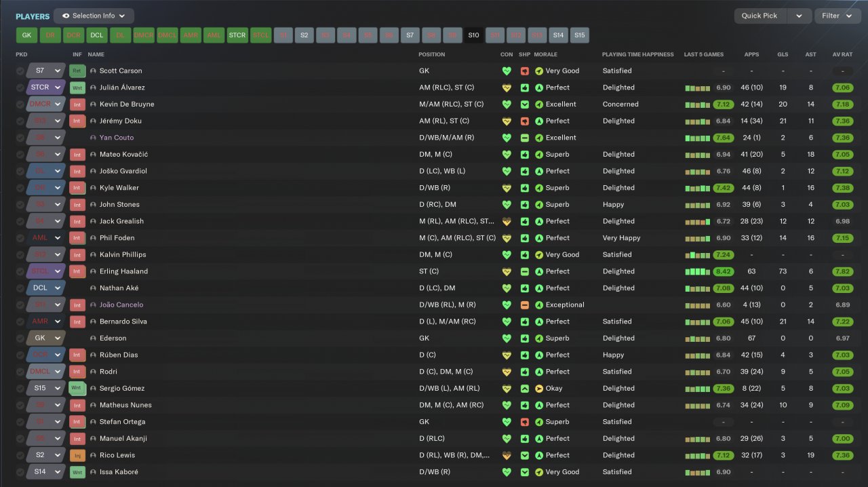The width and height of the screenshot is (868, 487).
Task: Click Kyle Walker's last 5 games bar
Action: point(698,188)
